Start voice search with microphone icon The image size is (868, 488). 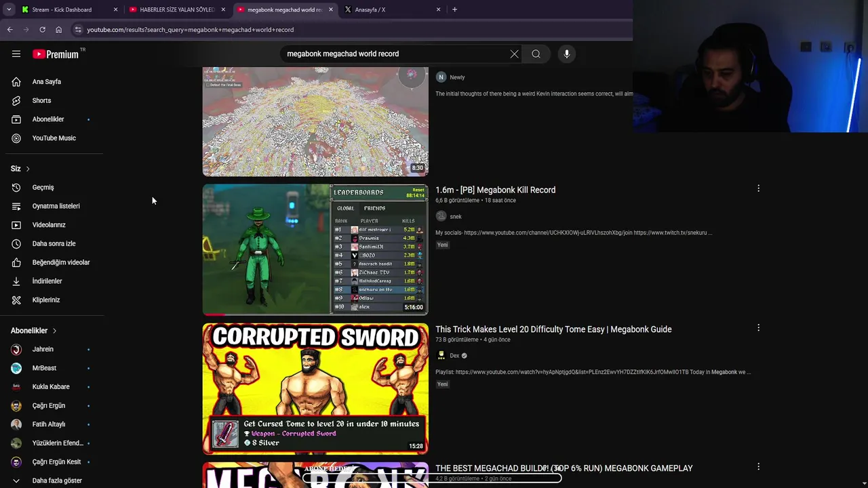[x=567, y=54]
